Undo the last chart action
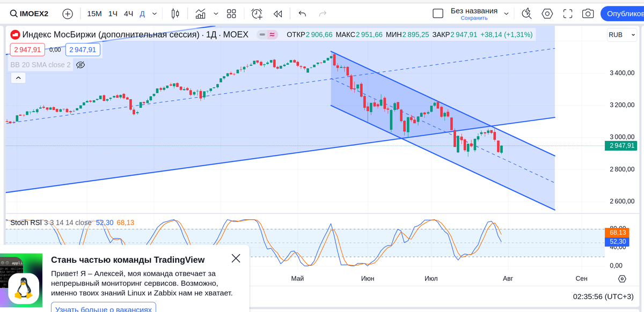The image size is (644, 312). [x=302, y=13]
